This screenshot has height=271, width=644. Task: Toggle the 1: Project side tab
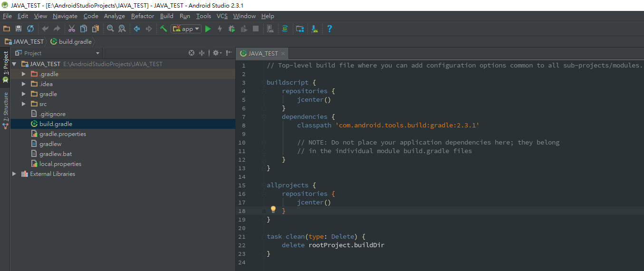click(5, 68)
